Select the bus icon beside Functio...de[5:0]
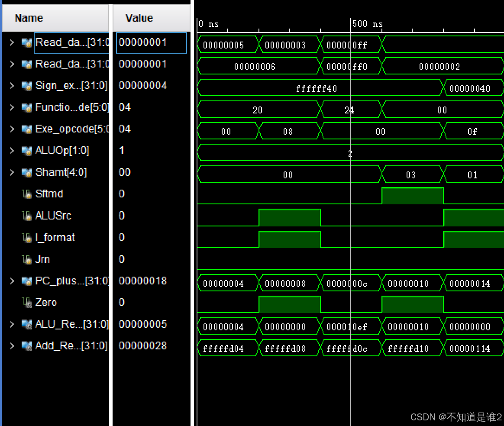Viewport: 504px width, 426px height. 26,107
